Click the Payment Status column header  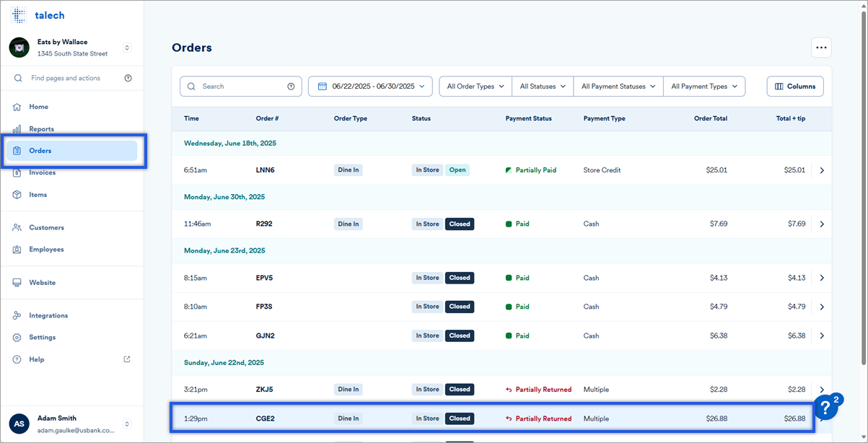tap(528, 118)
